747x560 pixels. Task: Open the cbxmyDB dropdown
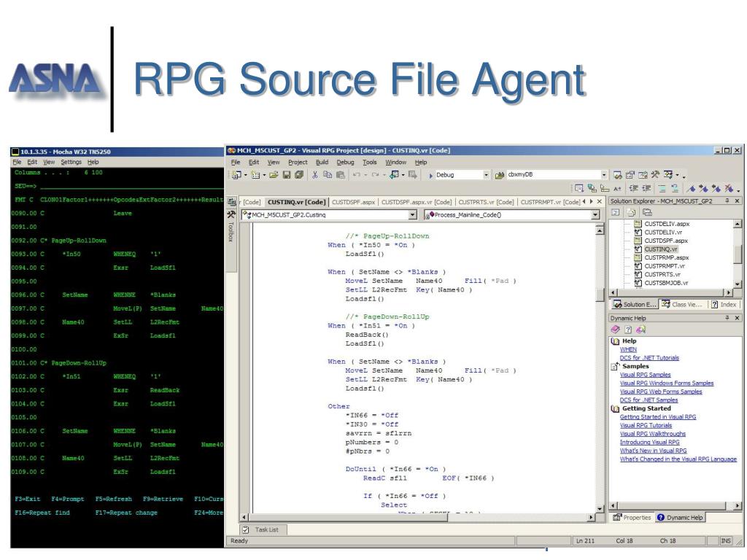tap(603, 175)
